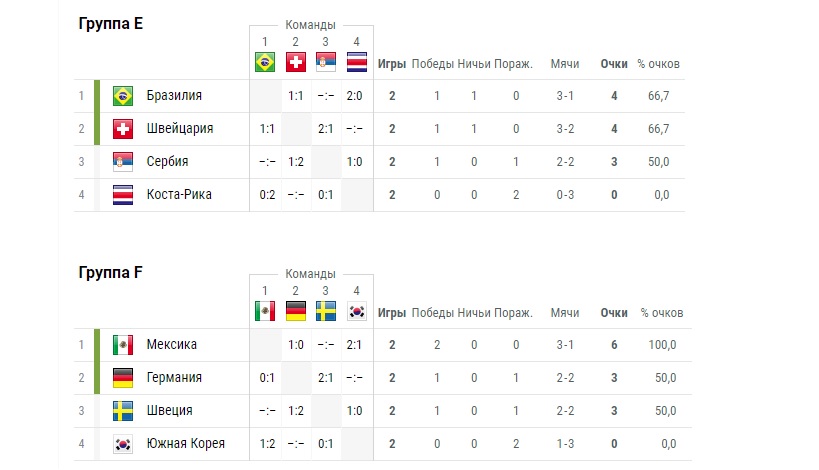This screenshot has height=470, width=819.
Task: Click the Коста-Рика team name
Action: click(x=179, y=195)
